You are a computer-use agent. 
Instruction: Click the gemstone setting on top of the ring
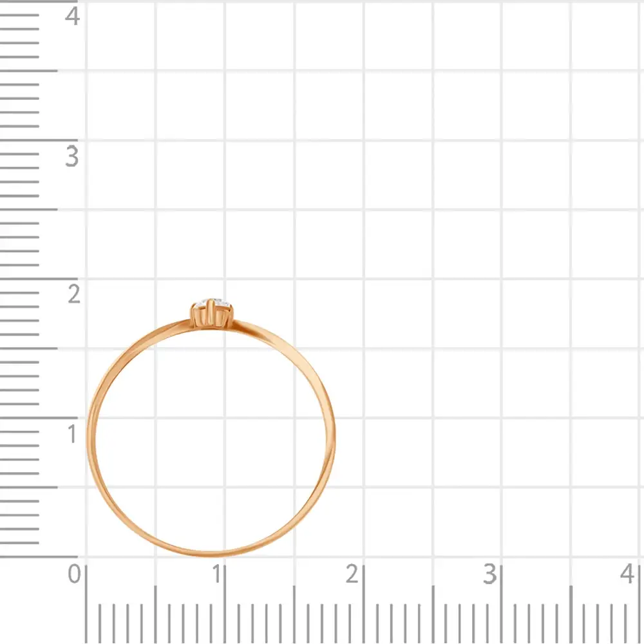(x=211, y=314)
